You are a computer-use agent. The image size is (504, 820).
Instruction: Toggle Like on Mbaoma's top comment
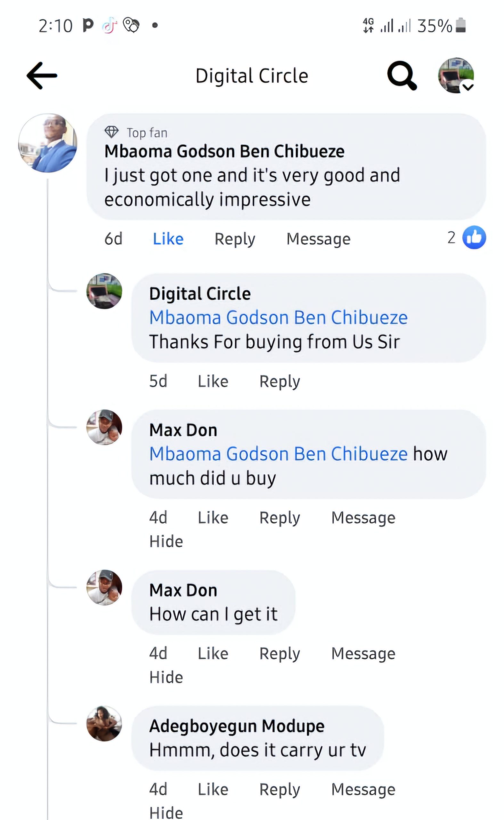168,239
